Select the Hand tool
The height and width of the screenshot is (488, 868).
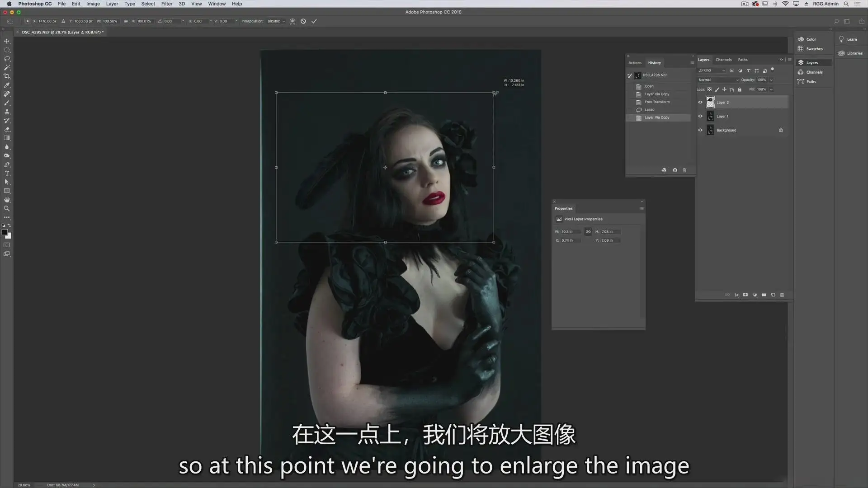[7, 200]
